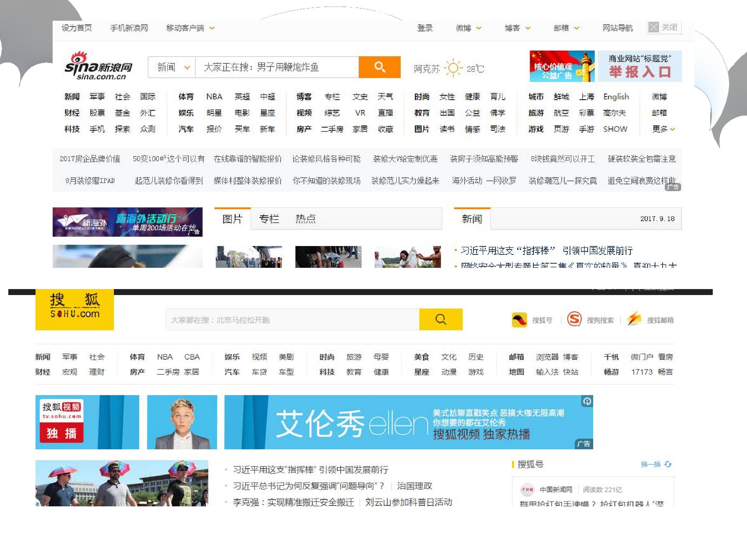This screenshot has height=560, width=747.
Task: Click the yellow Sohu search magnifier button
Action: [x=441, y=319]
